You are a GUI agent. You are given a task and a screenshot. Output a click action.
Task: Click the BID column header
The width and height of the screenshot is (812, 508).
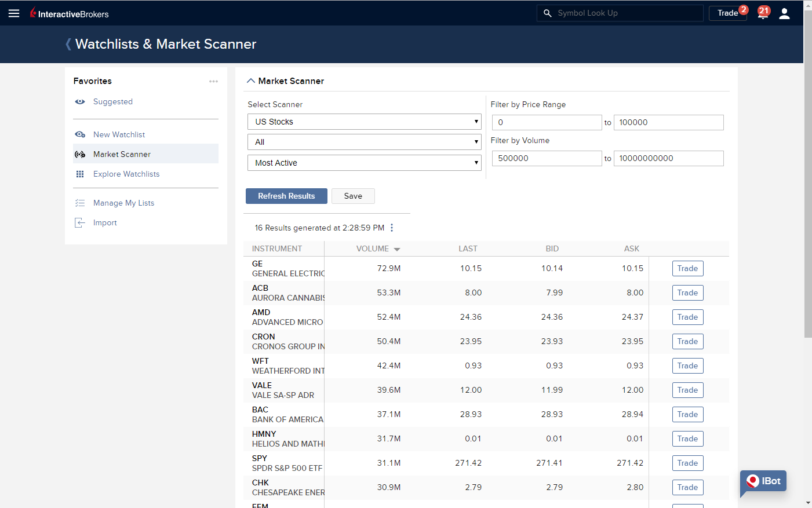coord(552,248)
